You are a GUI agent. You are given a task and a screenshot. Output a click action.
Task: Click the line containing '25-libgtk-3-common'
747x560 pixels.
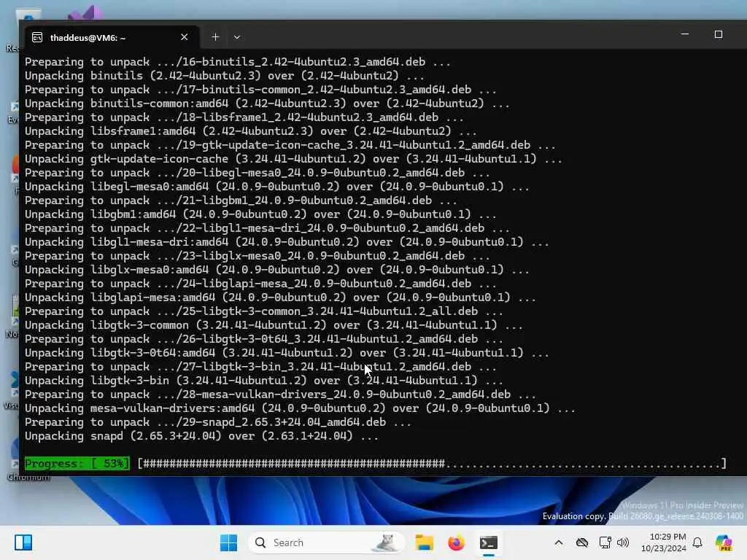(264, 311)
